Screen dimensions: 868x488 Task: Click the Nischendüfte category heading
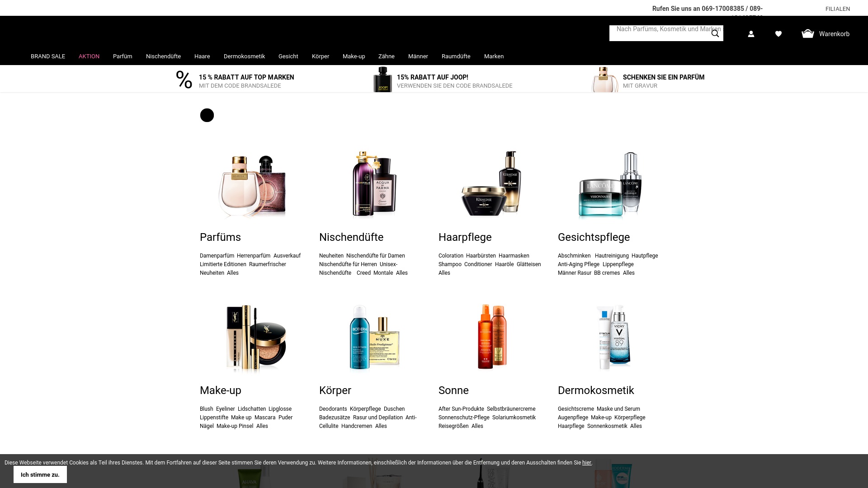pyautogui.click(x=351, y=237)
